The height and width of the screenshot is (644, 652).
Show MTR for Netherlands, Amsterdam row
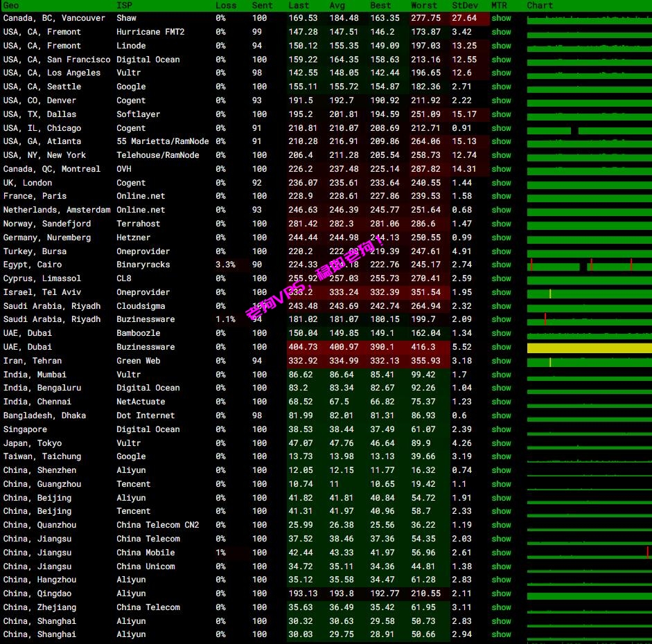[x=501, y=210]
